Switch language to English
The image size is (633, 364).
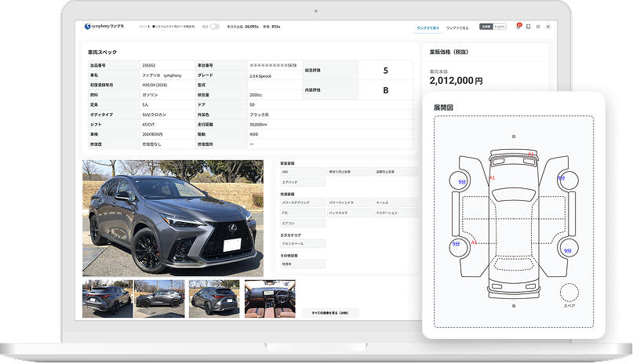point(500,27)
